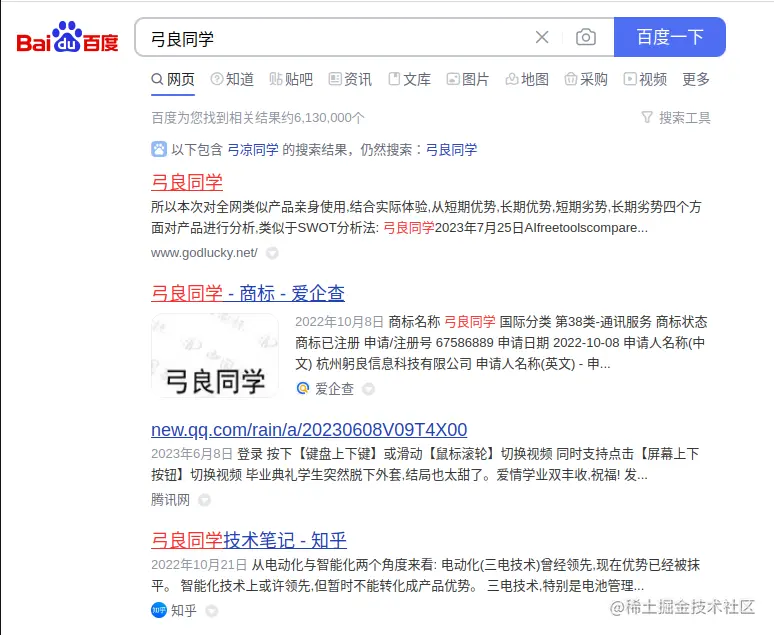Click snippet date 2022年10月21日
Image resolution: width=774 pixels, height=635 pixels.
[199, 565]
